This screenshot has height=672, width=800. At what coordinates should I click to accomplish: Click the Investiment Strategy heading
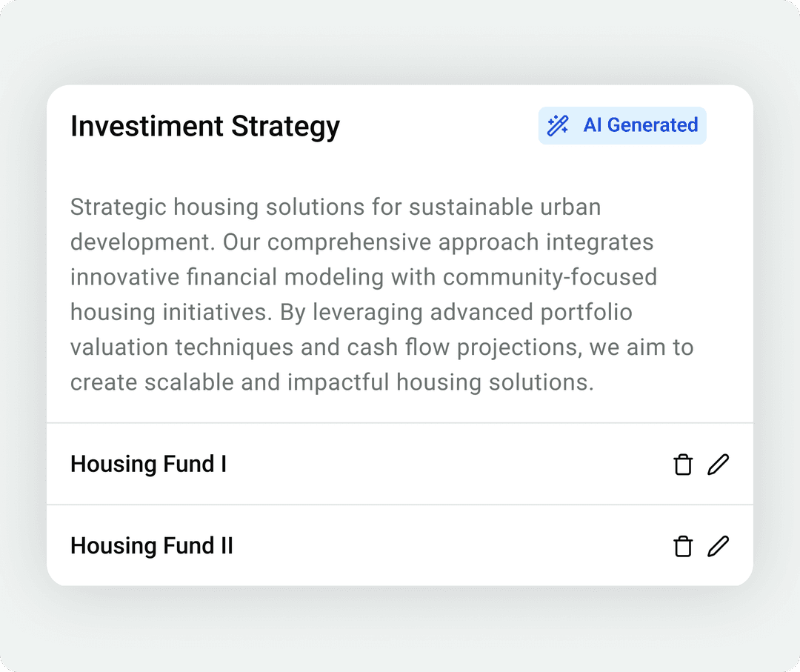pyautogui.click(x=204, y=126)
